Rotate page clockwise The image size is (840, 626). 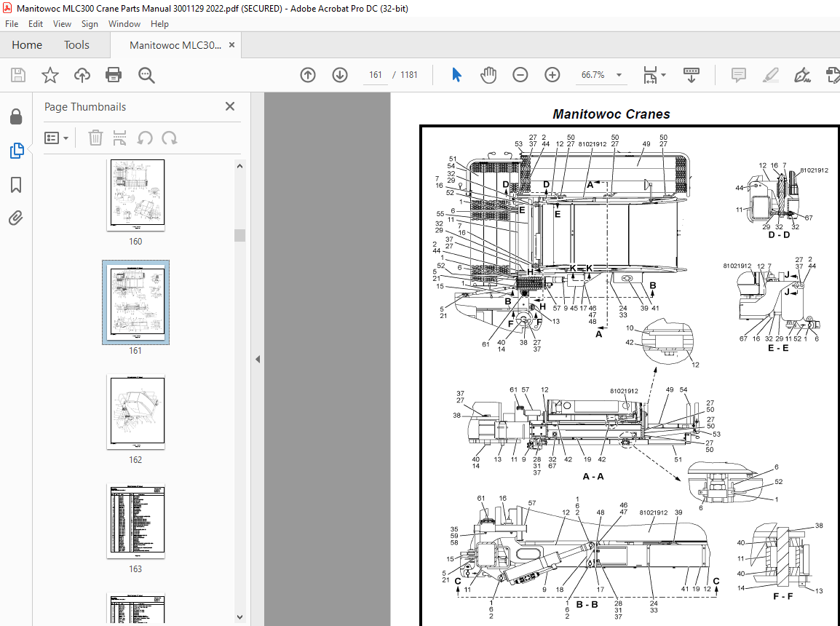[x=170, y=138]
